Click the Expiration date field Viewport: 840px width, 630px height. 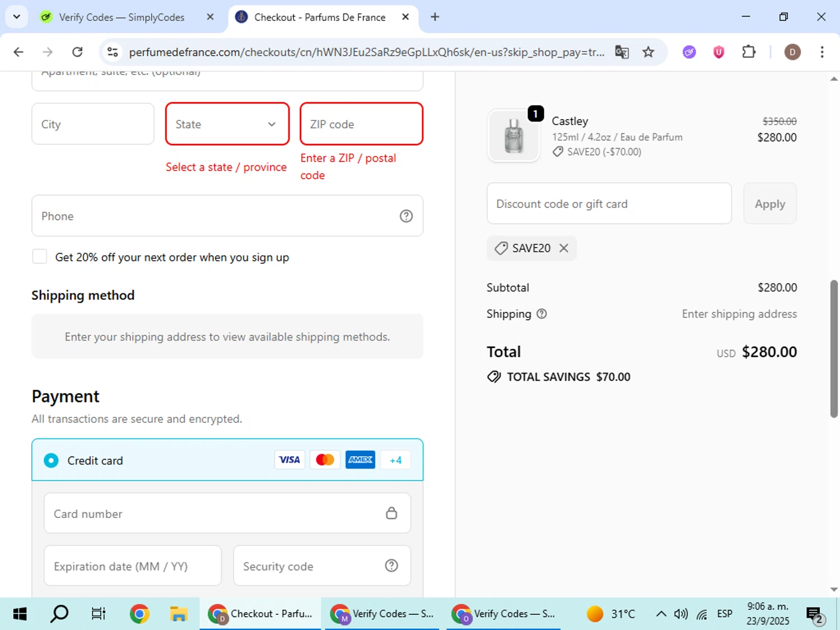click(x=133, y=566)
